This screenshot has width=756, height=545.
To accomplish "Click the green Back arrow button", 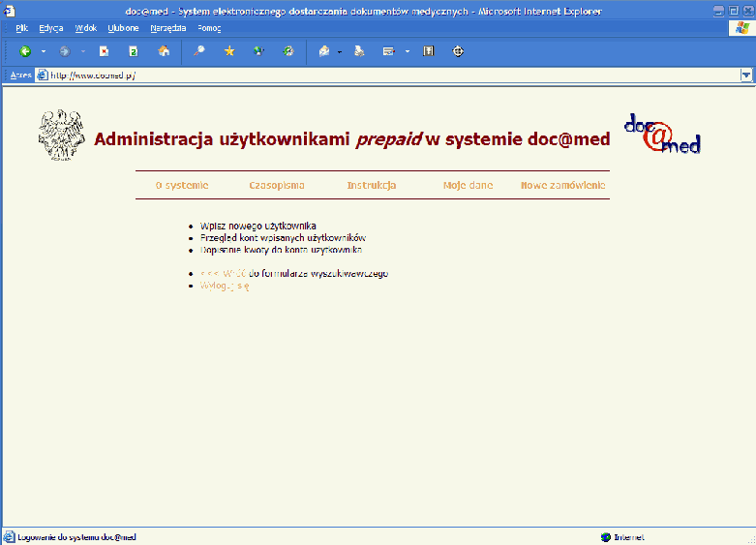I will click(24, 51).
